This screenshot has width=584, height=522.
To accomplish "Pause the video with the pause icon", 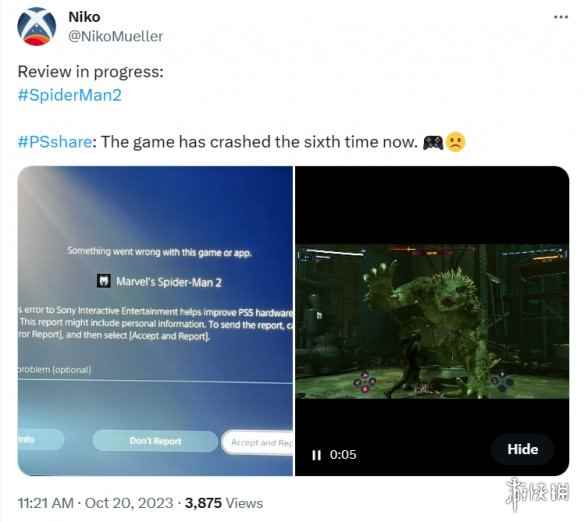I will [x=316, y=455].
